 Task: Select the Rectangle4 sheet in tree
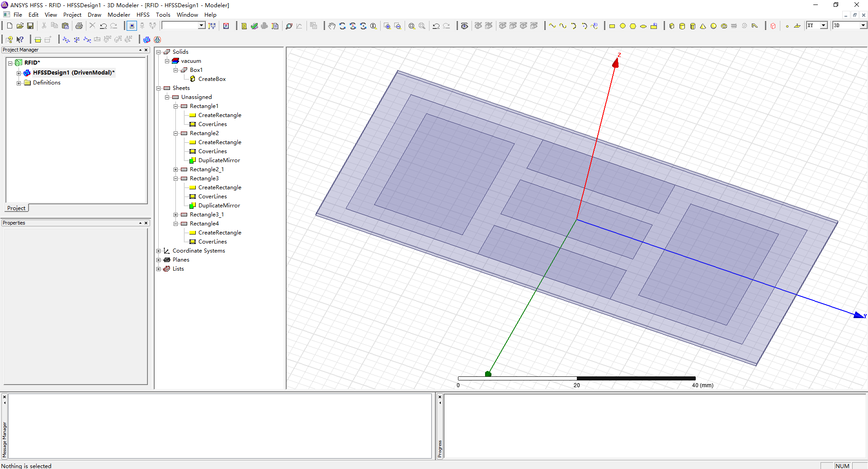204,224
